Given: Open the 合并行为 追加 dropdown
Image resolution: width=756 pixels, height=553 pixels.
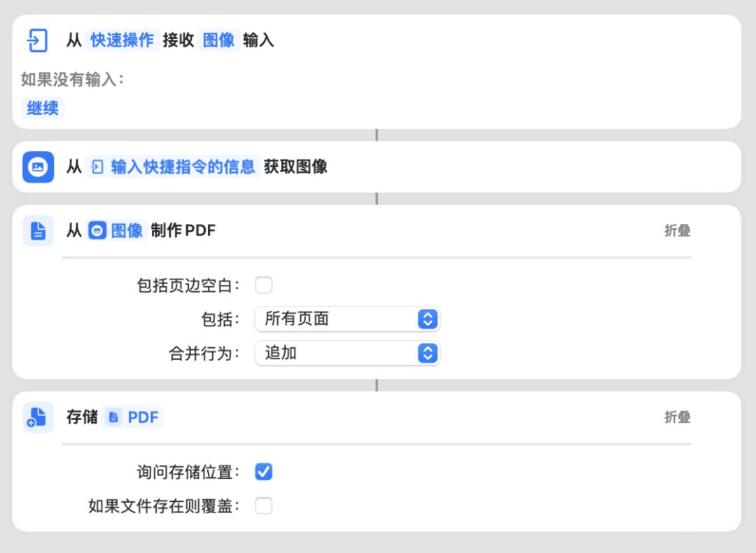Looking at the screenshot, I should coord(347,353).
